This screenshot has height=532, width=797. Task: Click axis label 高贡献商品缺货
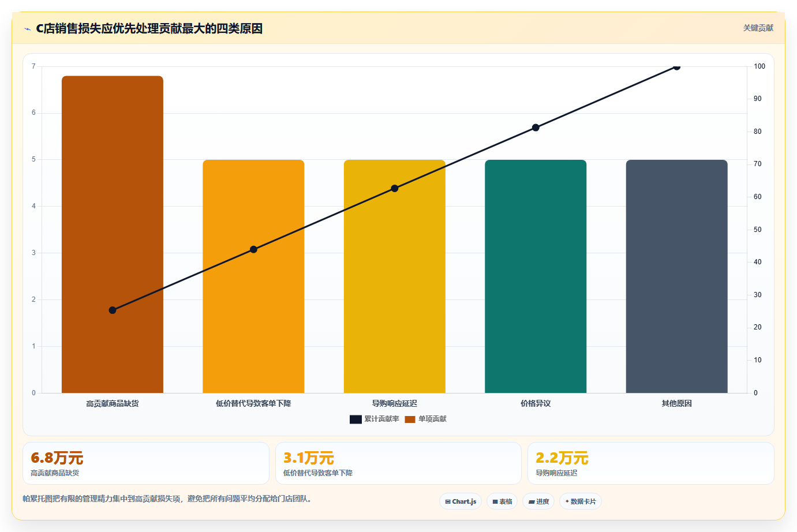click(113, 403)
